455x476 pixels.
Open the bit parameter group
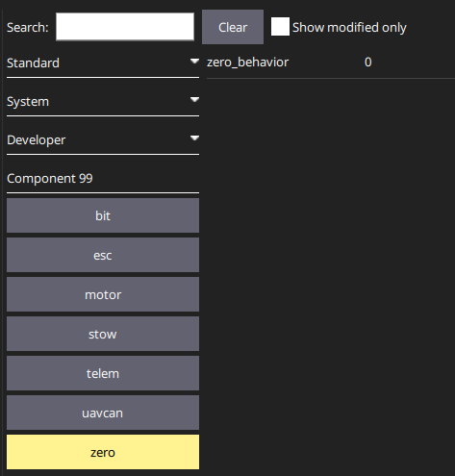click(x=103, y=215)
